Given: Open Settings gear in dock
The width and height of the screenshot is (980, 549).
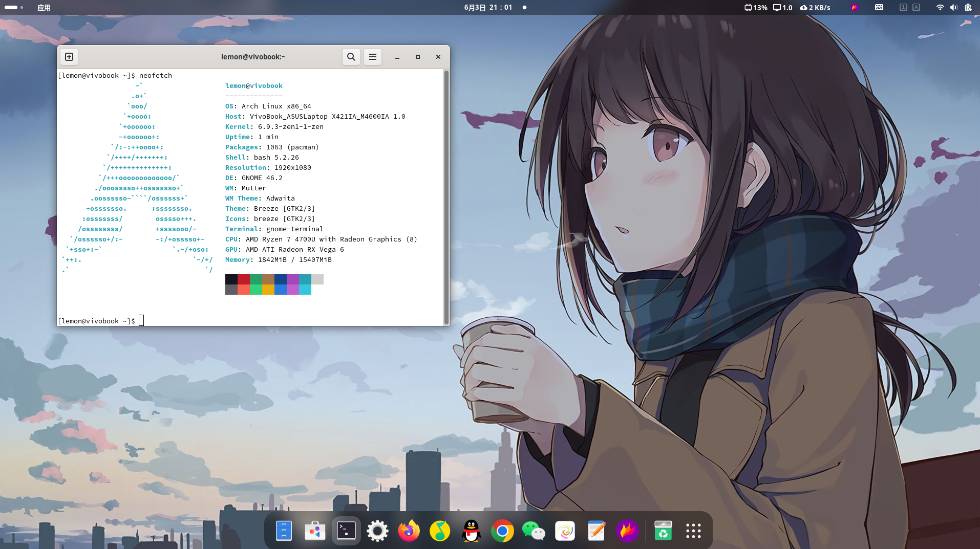Looking at the screenshot, I should click(377, 531).
